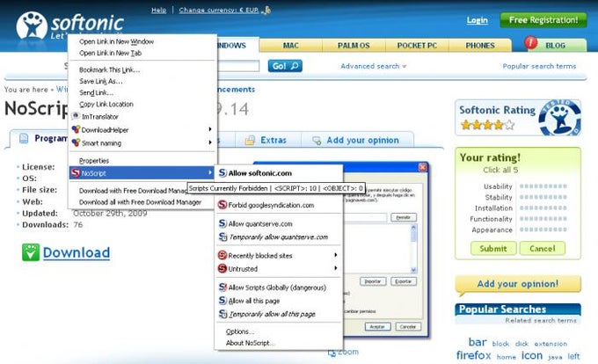Select Copy Link Location

point(106,104)
